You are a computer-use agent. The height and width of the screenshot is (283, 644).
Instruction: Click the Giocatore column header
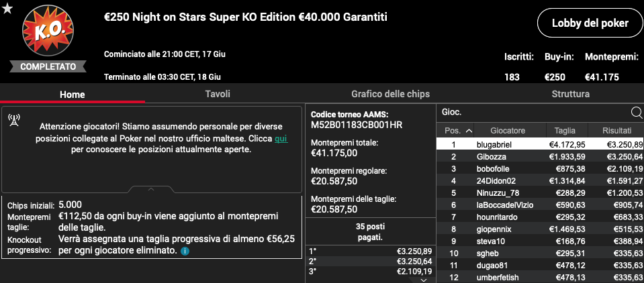508,131
